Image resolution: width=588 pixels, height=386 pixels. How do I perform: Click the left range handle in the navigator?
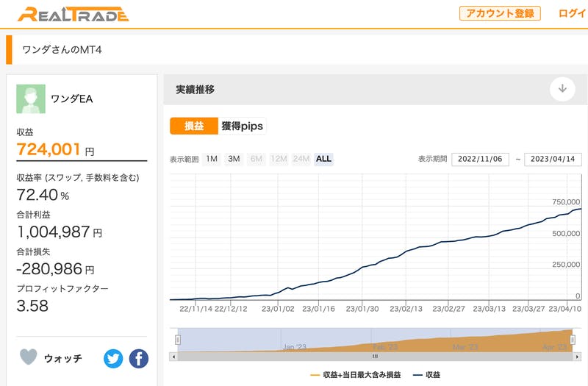pos(177,340)
